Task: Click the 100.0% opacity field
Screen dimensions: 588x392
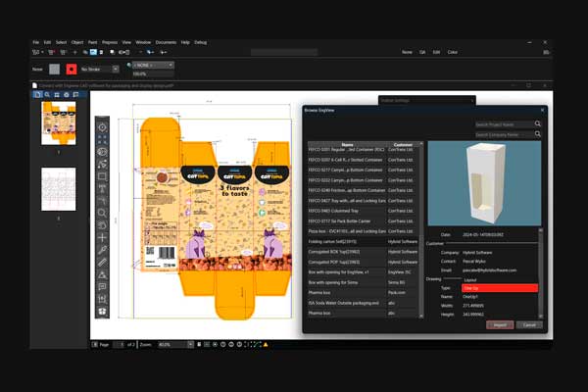Action: click(153, 73)
